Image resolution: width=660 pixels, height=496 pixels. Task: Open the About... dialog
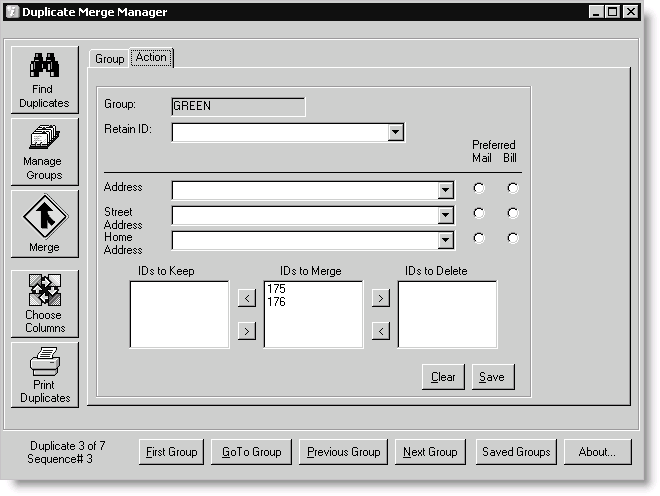tap(598, 452)
